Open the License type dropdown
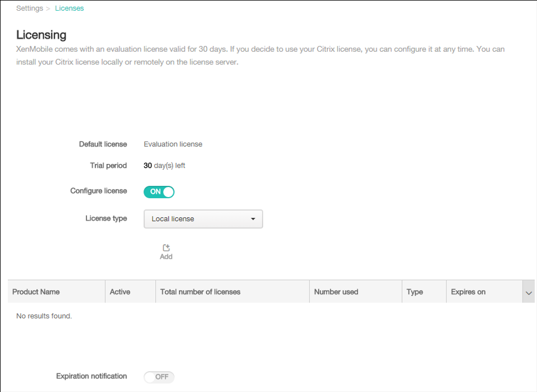The width and height of the screenshot is (537, 392). coord(203,219)
